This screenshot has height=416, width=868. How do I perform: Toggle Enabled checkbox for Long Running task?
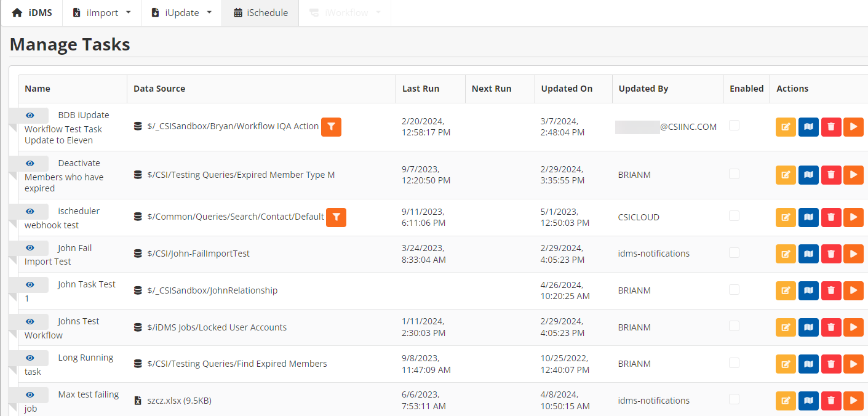pyautogui.click(x=734, y=362)
